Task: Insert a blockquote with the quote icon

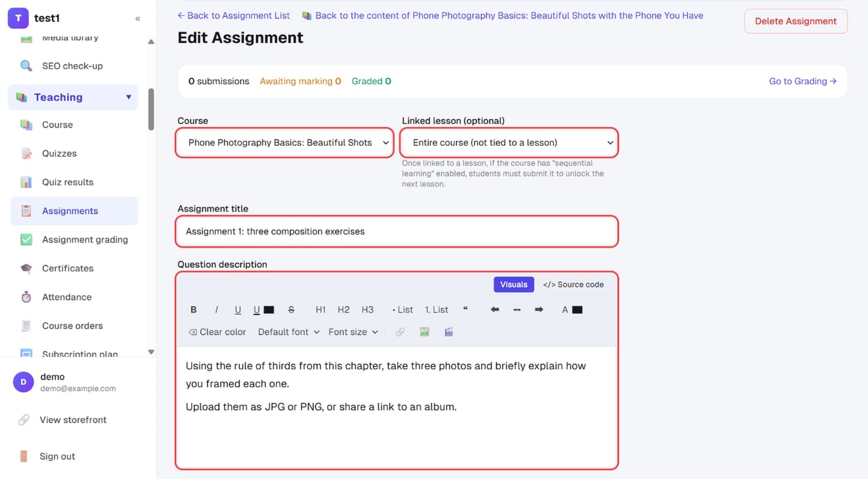Action: click(466, 309)
